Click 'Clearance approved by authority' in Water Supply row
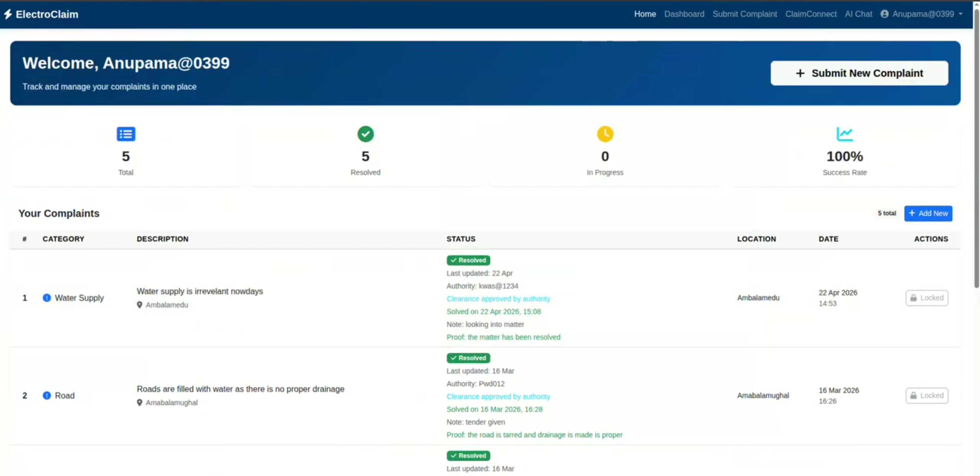 [498, 299]
